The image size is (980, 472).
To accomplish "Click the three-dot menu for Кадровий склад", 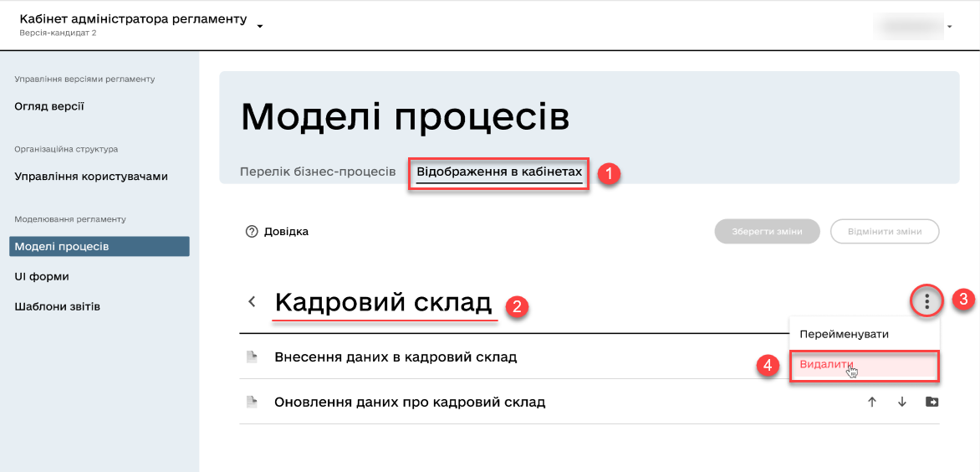I will click(x=926, y=301).
